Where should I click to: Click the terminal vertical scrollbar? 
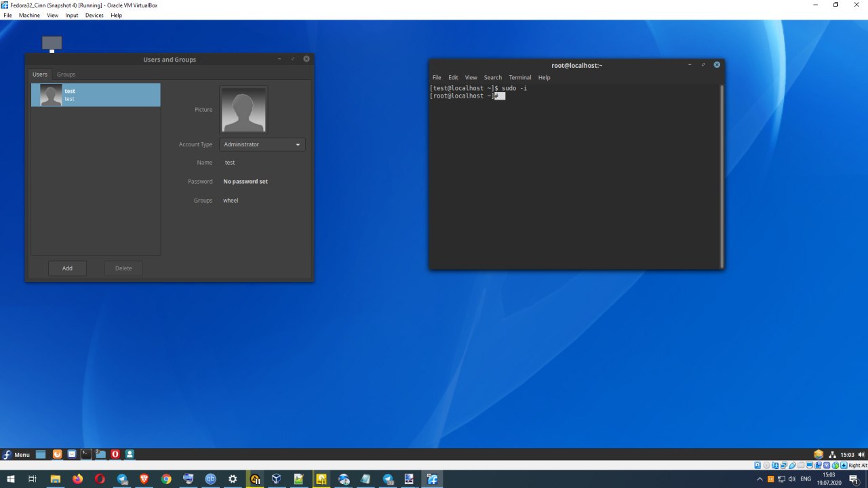(722, 176)
